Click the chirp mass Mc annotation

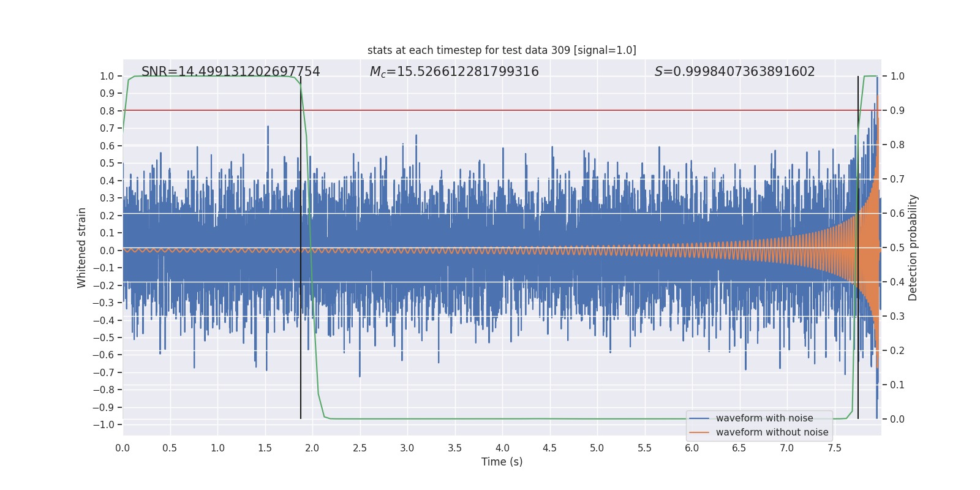[x=454, y=72]
